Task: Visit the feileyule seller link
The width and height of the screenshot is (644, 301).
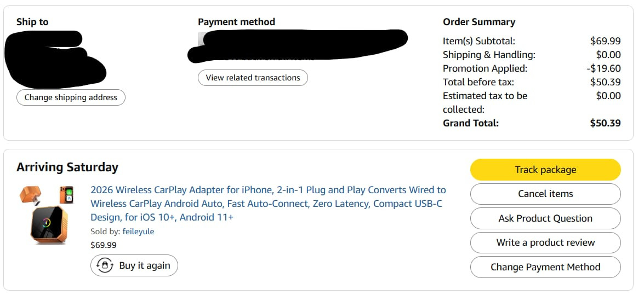Action: [138, 231]
